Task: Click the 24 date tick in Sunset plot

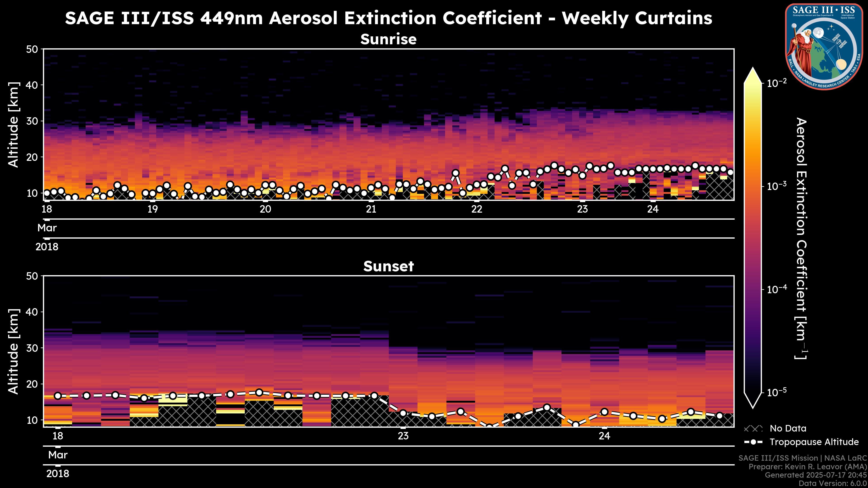Action: coord(604,436)
